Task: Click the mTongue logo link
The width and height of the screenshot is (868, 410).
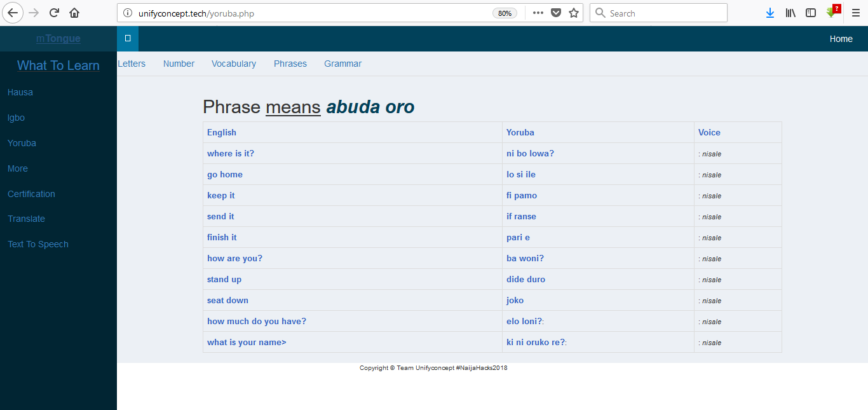Action: [x=58, y=39]
